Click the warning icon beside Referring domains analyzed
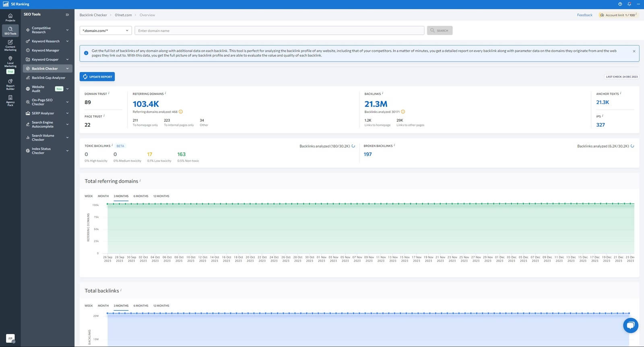 coord(181,112)
